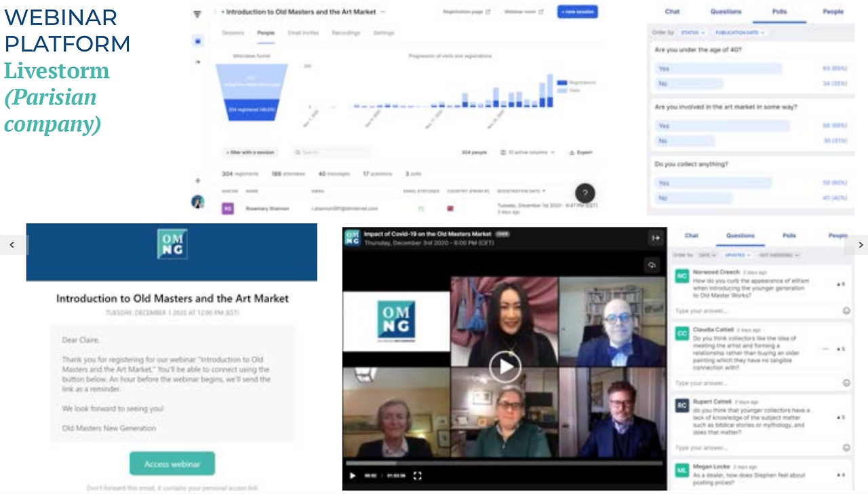The image size is (868, 494).
Task: Click the RC avatar of Rupert Cattell
Action: coord(682,406)
